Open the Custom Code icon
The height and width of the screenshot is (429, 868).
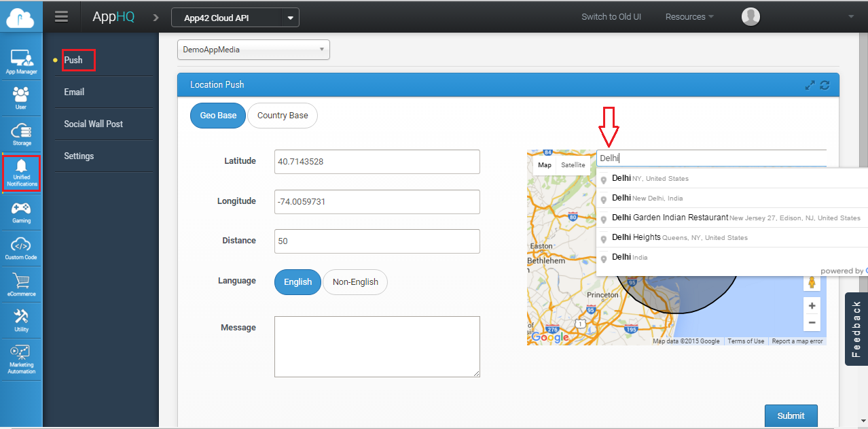[21, 247]
